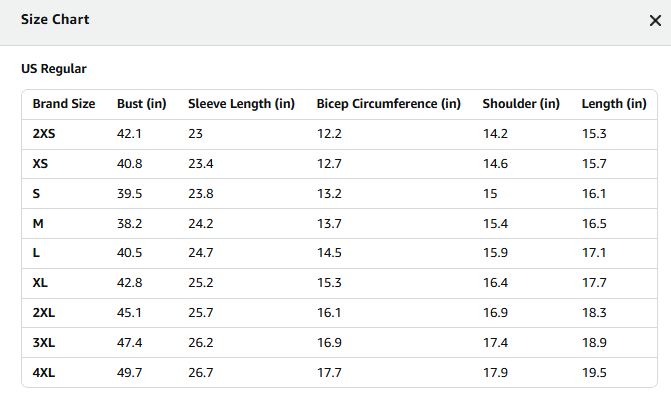Click the Length (in) column header
The image size is (671, 415).
[614, 104]
